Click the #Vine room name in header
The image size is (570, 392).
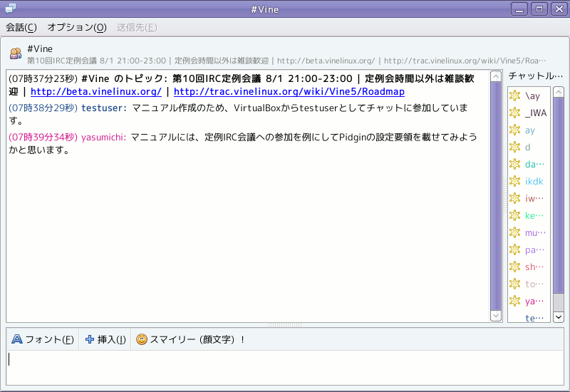click(40, 48)
